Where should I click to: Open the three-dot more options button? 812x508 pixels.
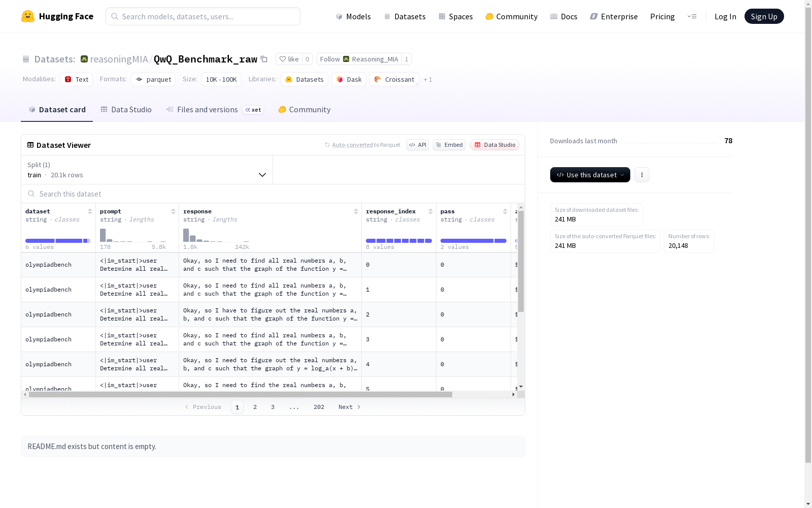pos(642,175)
